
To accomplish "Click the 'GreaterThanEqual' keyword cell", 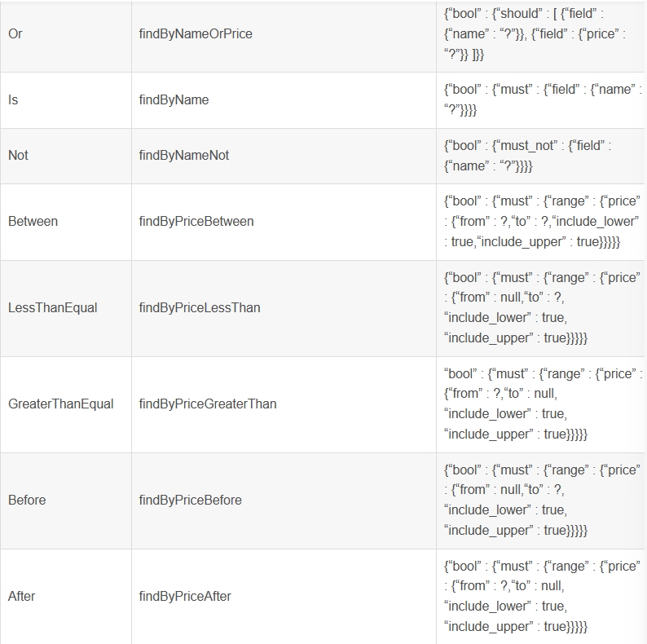I will (x=60, y=404).
